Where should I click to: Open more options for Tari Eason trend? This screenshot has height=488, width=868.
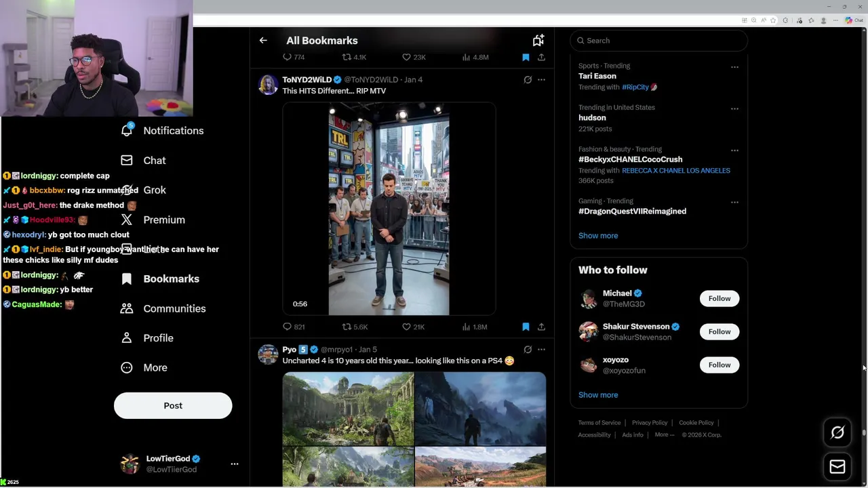pos(734,67)
